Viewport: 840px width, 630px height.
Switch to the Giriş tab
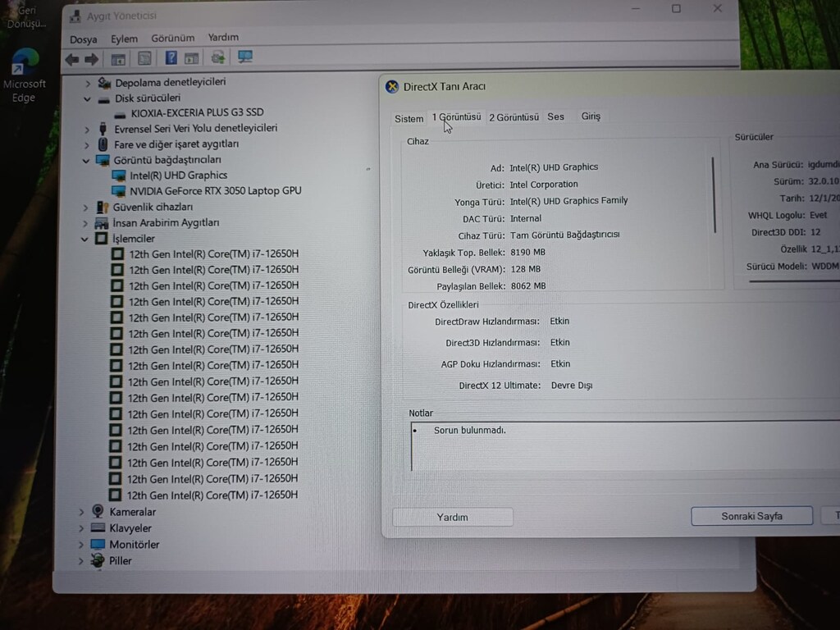tap(591, 116)
